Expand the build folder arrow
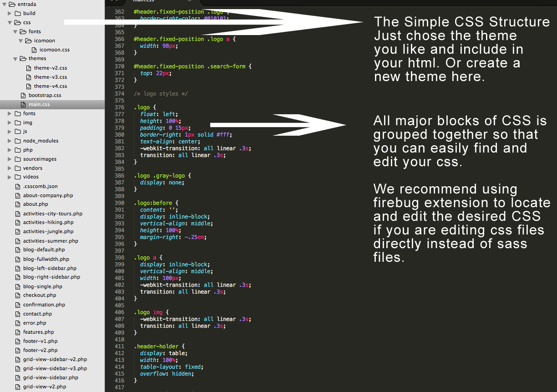 (x=10, y=13)
